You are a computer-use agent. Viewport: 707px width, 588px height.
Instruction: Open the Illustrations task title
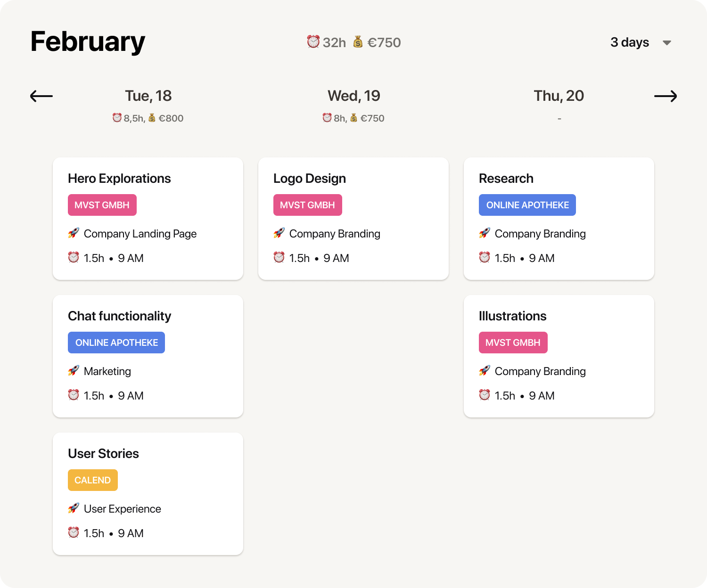(x=512, y=316)
